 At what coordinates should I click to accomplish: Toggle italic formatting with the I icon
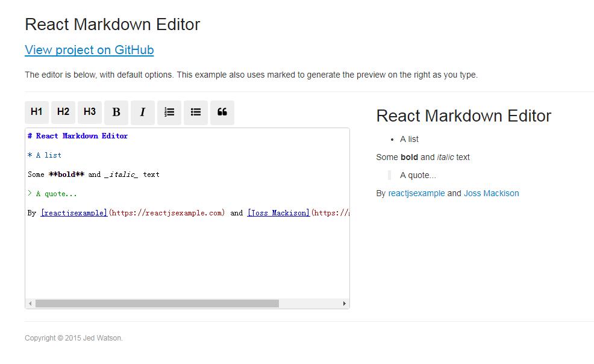[x=142, y=113]
